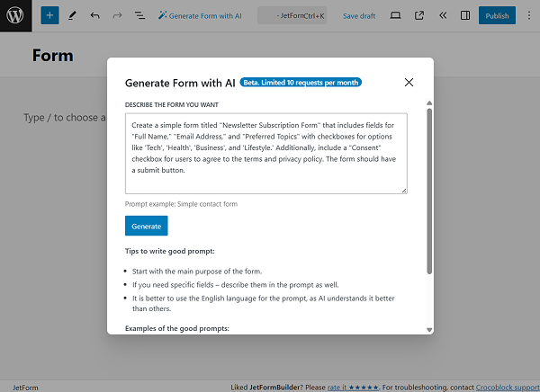Close the Generate Form with AI dialog
540x392 pixels.
click(x=409, y=82)
